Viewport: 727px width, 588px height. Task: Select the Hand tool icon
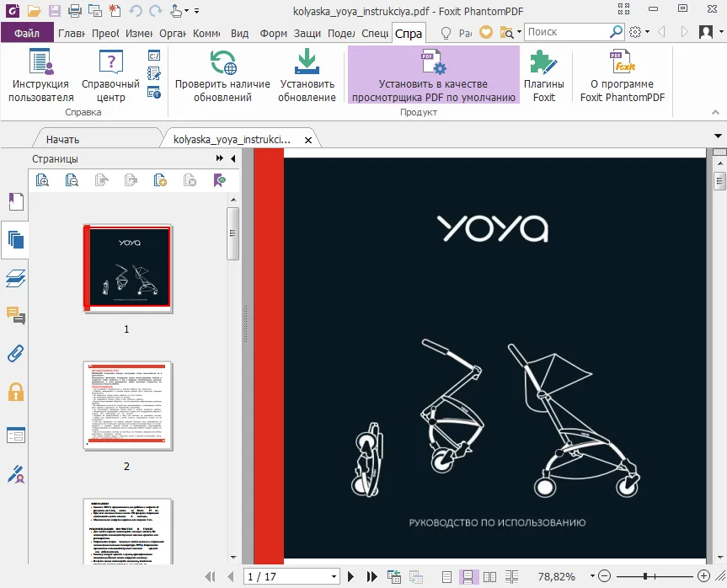176,10
